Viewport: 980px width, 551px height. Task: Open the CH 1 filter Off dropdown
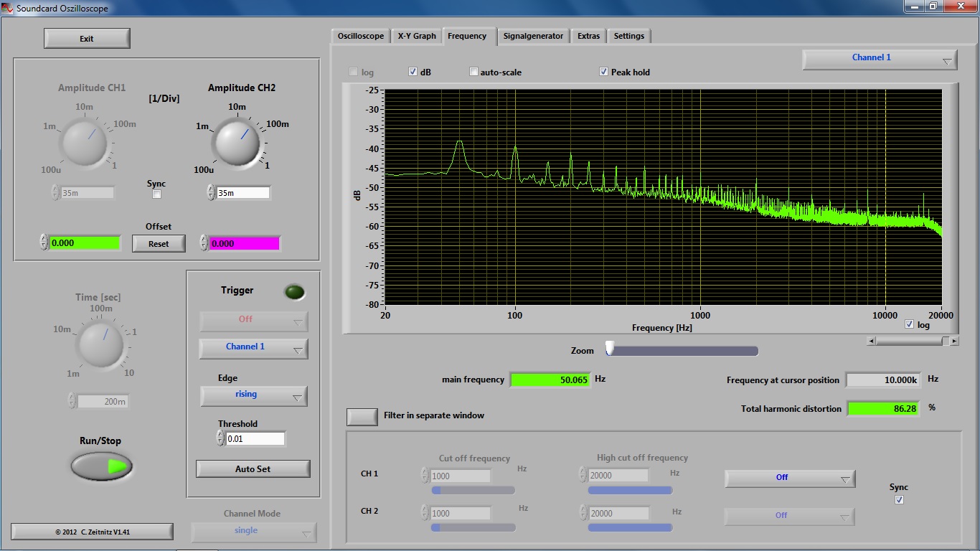[789, 478]
